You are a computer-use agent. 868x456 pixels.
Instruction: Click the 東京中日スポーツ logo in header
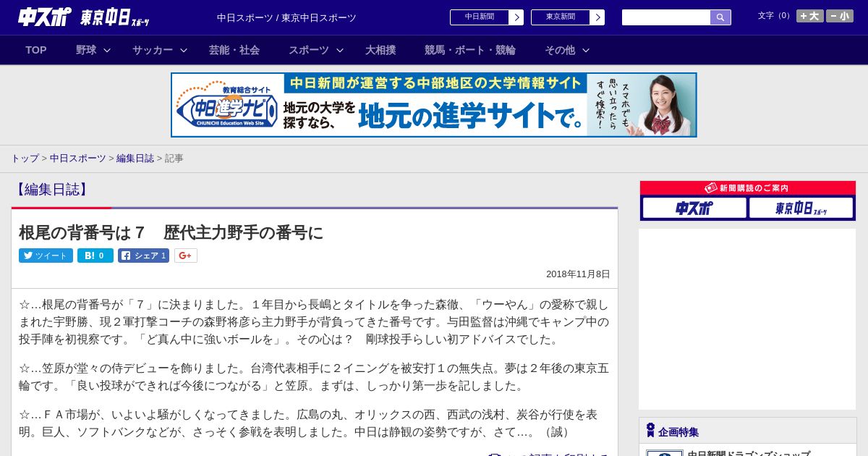[115, 18]
